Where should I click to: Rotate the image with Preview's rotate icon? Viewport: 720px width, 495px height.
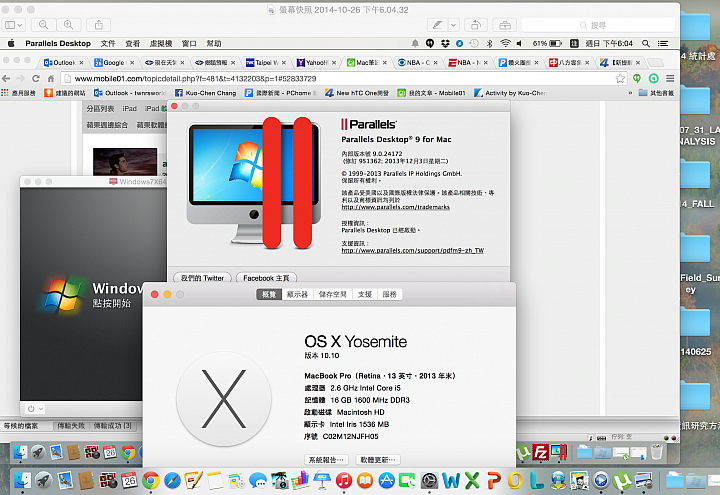[476, 25]
